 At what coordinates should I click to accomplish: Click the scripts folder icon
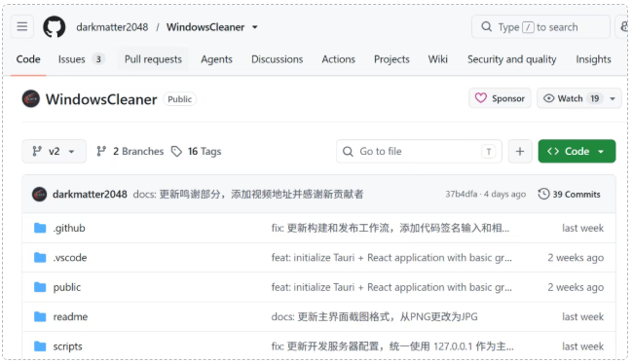(x=40, y=346)
